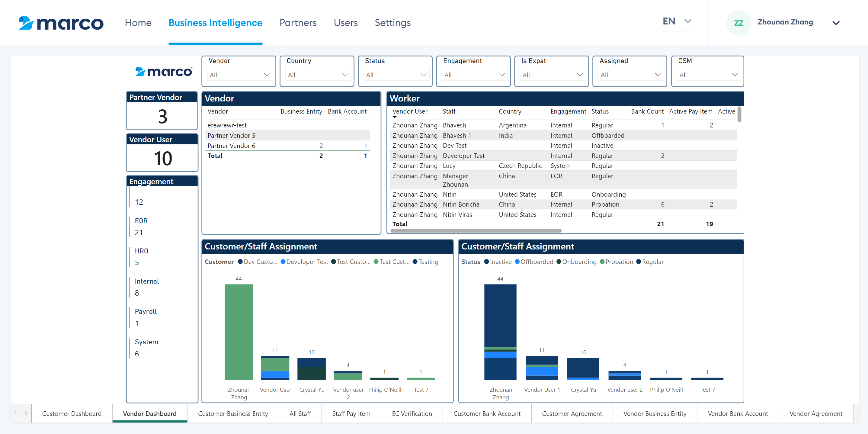Click the Vendor User column sort arrow
The image size is (868, 434).
(395, 117)
